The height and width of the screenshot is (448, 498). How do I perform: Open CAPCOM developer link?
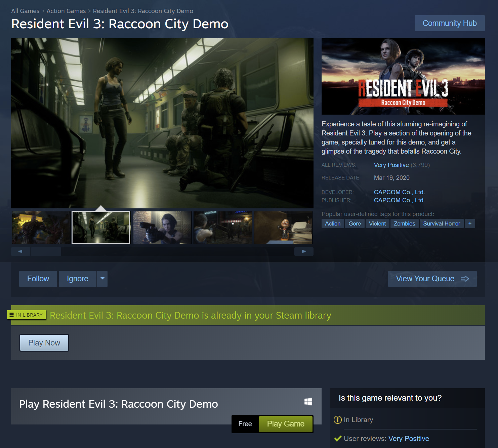(400, 192)
